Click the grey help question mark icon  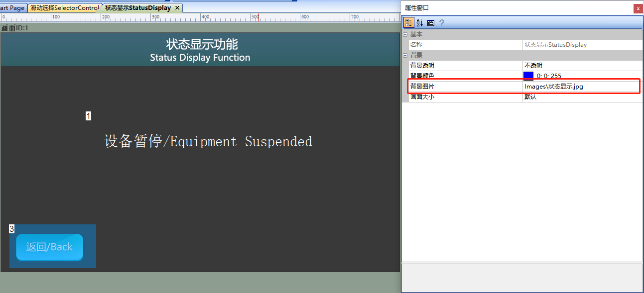point(441,23)
